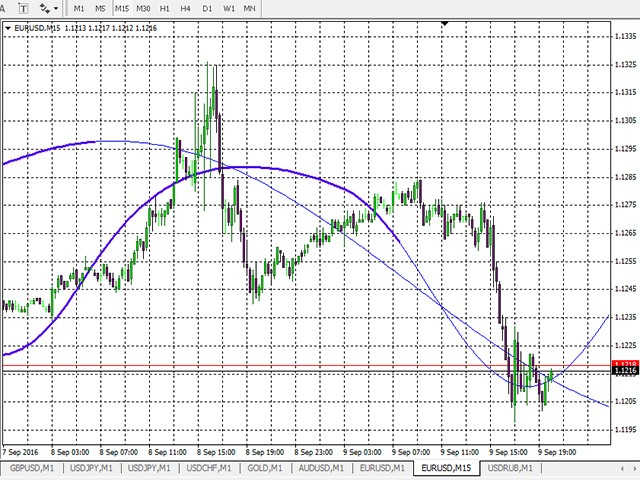Click the '9 Sep 07:00' time label
Screen dimensions: 640x480
[411, 452]
